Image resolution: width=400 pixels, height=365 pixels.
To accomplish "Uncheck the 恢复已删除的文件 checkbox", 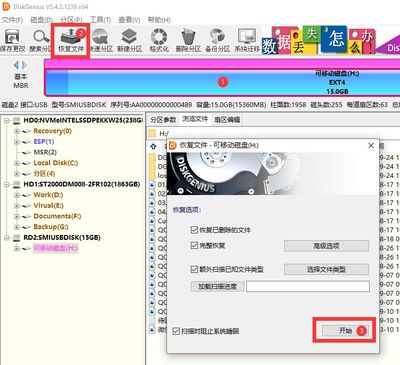I will [194, 230].
